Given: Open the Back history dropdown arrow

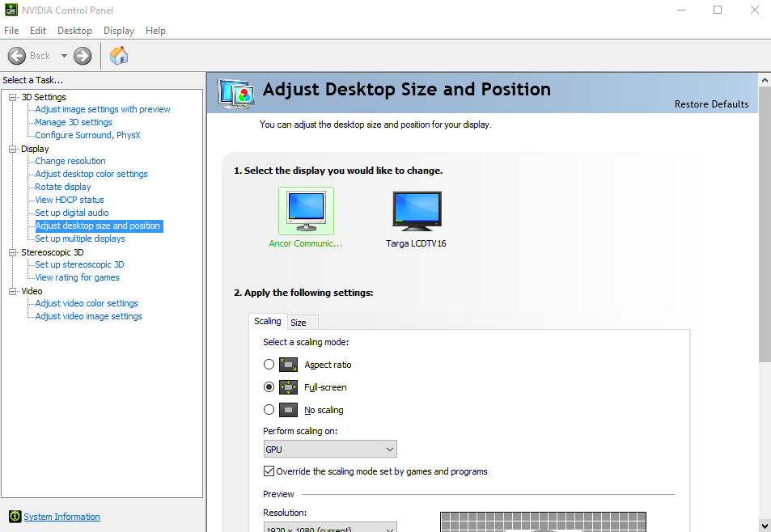Looking at the screenshot, I should pyautogui.click(x=64, y=56).
